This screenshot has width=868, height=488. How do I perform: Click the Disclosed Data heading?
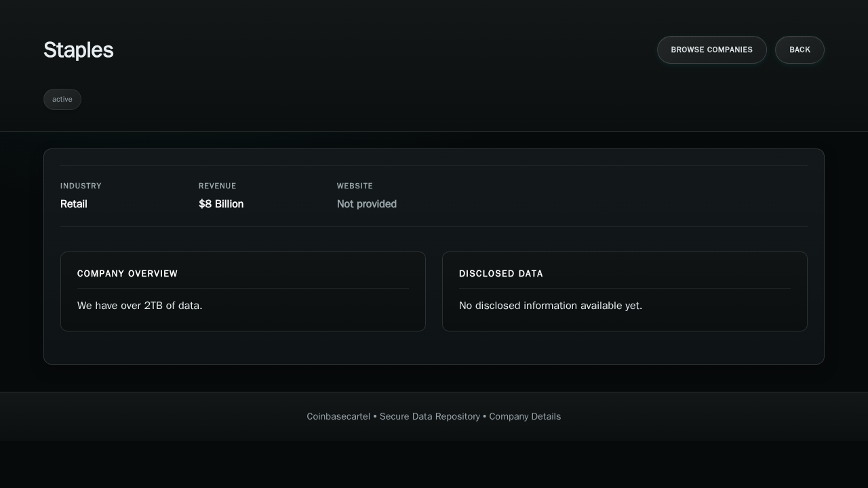point(500,274)
